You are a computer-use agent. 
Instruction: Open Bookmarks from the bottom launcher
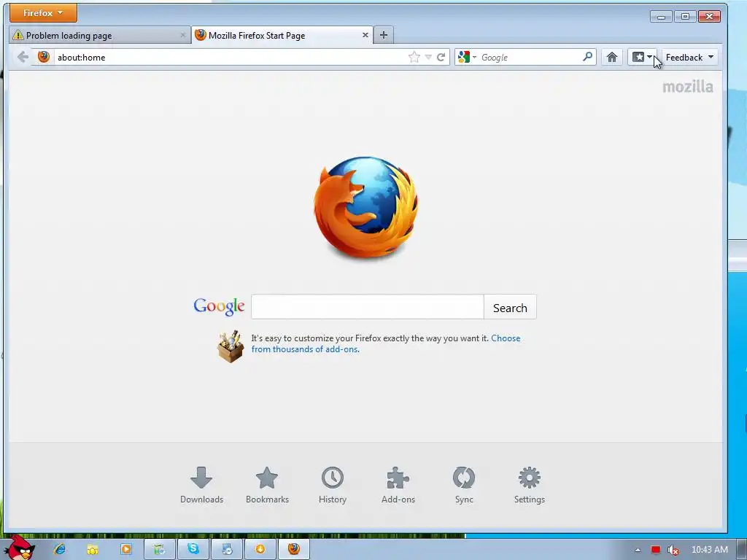[267, 485]
